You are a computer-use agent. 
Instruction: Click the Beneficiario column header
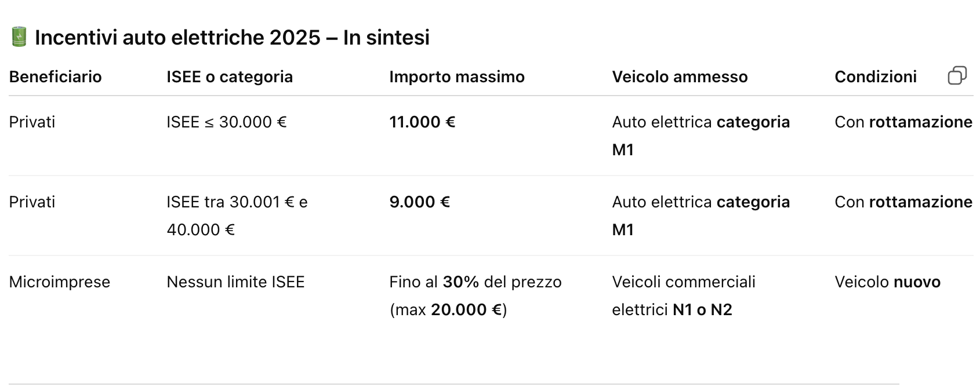(x=55, y=76)
